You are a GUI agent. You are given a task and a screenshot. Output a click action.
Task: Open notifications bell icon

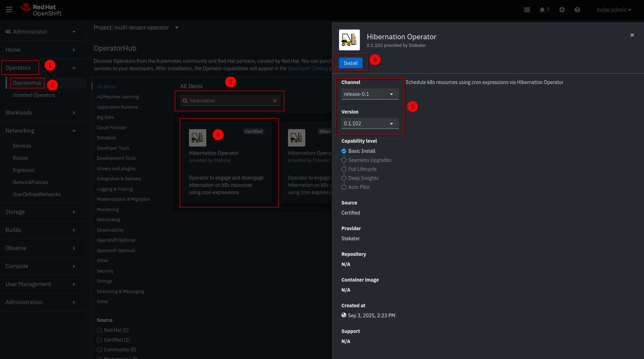(x=544, y=10)
